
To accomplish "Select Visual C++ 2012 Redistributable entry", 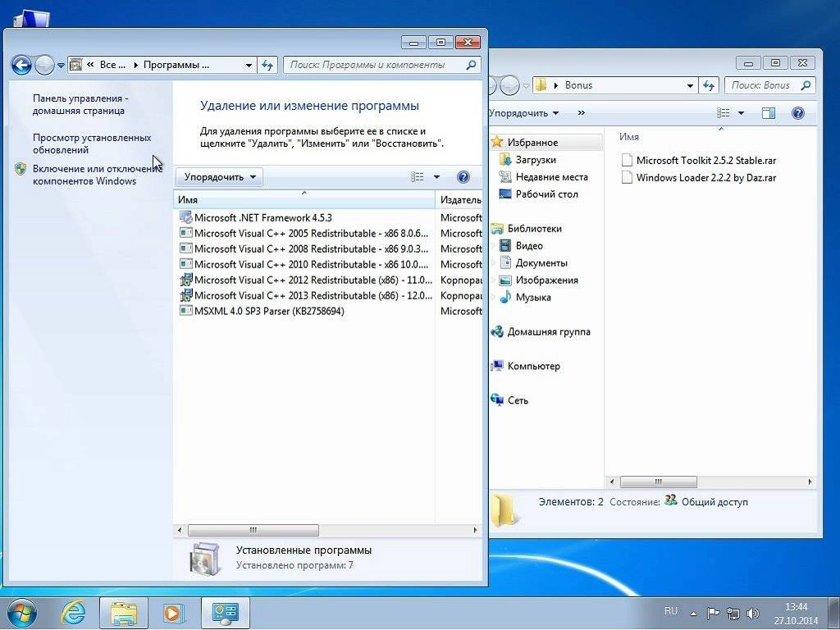I will click(x=305, y=280).
